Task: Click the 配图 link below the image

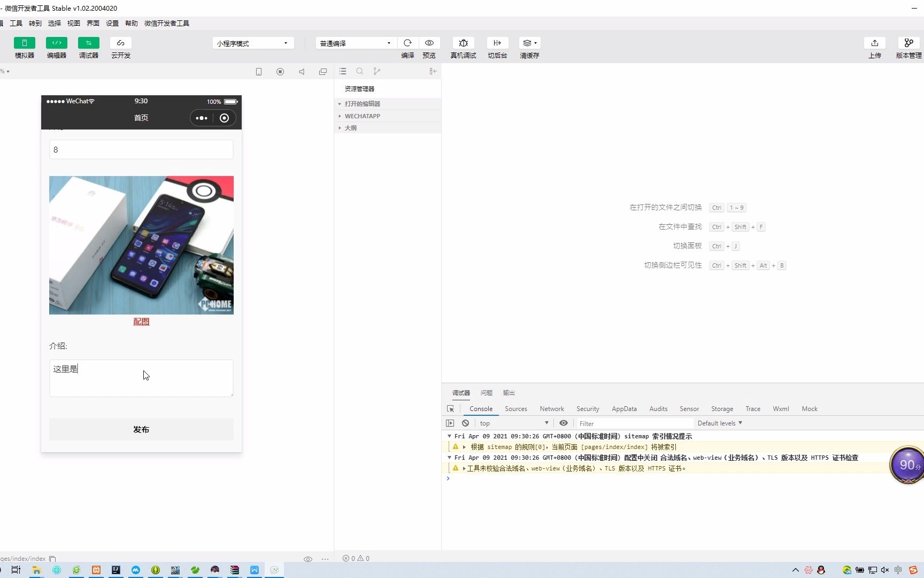Action: [141, 322]
